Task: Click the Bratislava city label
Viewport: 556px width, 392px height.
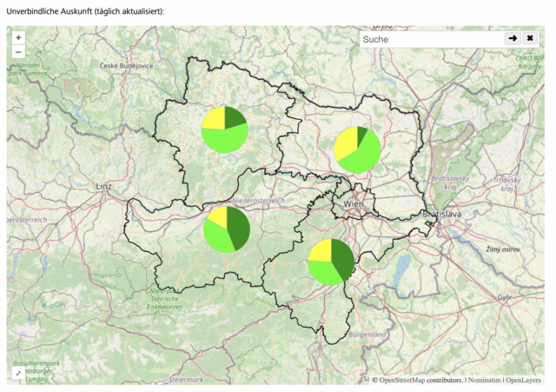Action: pyautogui.click(x=443, y=214)
